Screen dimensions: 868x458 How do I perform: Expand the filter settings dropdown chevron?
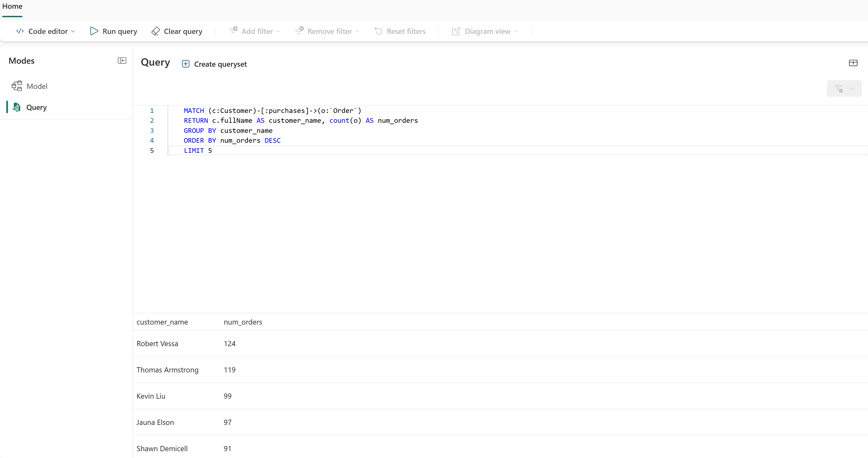(852, 89)
